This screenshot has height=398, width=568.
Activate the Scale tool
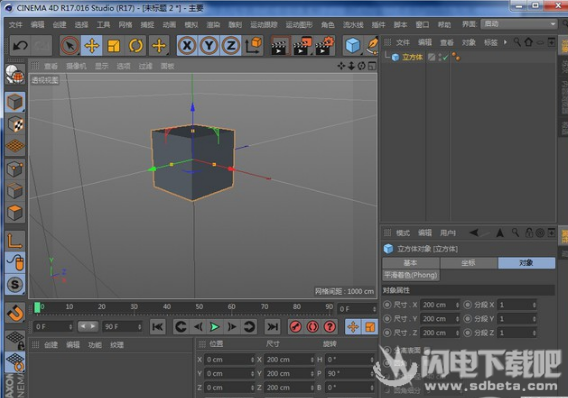coord(113,46)
